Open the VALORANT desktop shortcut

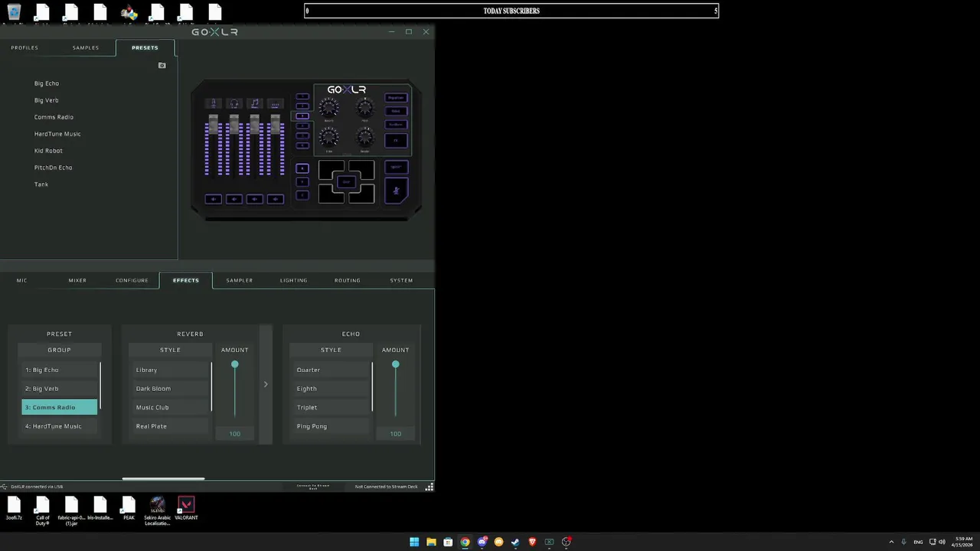pyautogui.click(x=186, y=509)
